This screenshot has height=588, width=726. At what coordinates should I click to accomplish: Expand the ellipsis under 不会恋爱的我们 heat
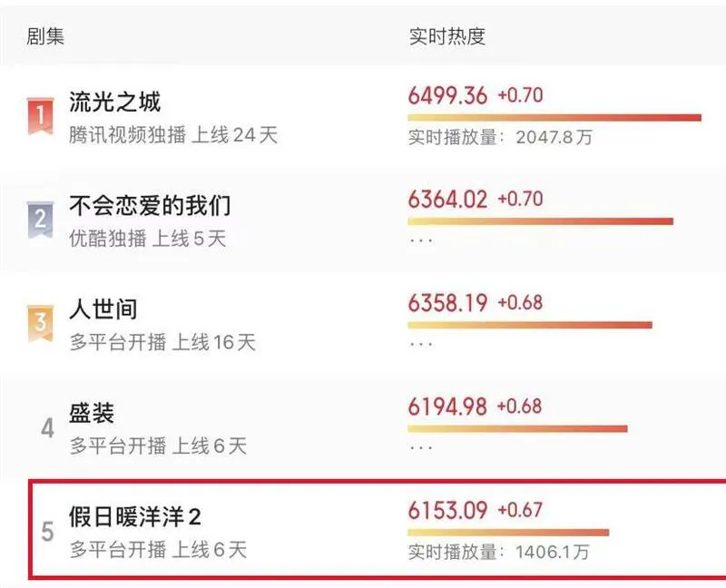click(x=420, y=240)
